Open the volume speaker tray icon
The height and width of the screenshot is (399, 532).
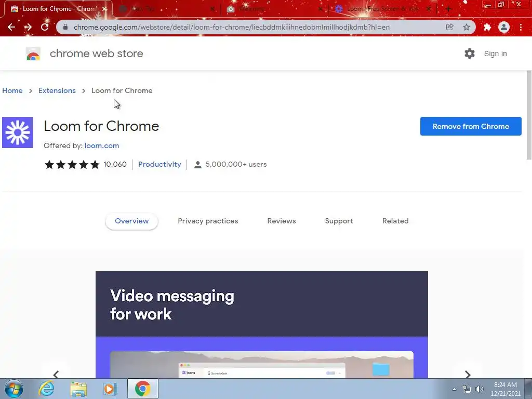(479, 389)
